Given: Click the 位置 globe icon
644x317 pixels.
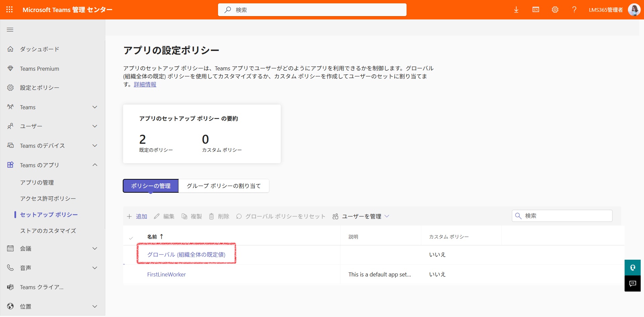Looking at the screenshot, I should click(10, 306).
